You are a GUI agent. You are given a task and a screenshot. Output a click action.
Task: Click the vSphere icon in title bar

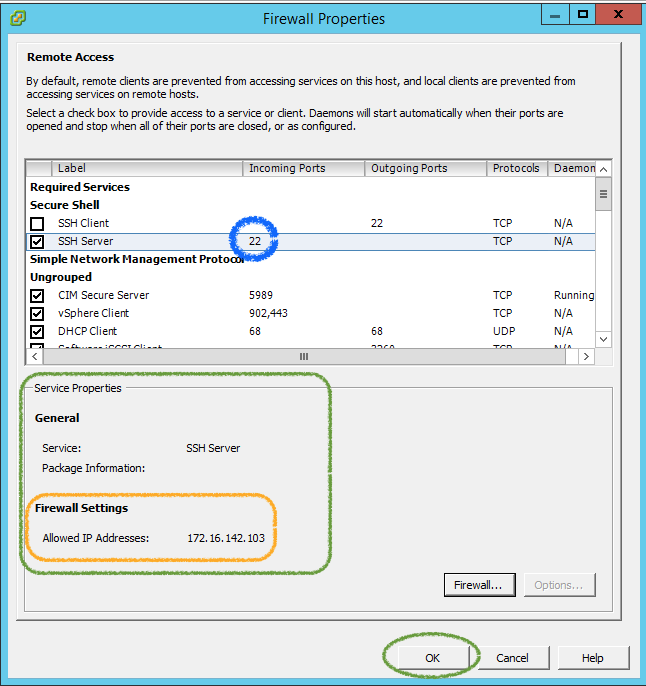click(17, 17)
